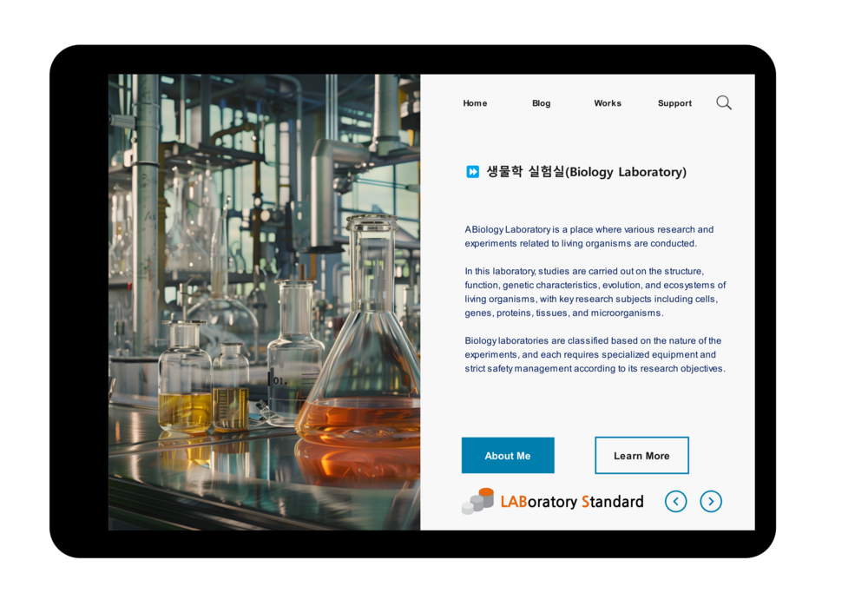Click the Biology Laboratory heading title

click(586, 172)
